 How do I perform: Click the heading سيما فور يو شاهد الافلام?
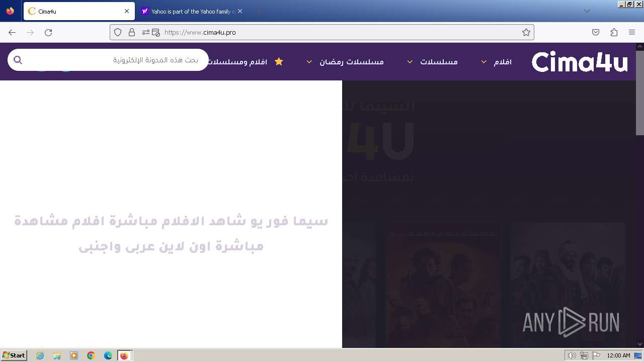171,234
